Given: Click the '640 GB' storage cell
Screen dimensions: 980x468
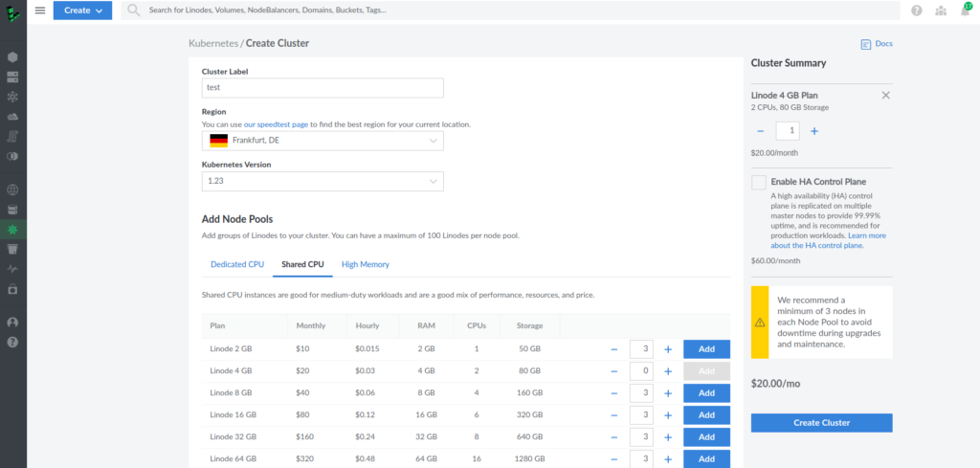Looking at the screenshot, I should click(x=529, y=436).
